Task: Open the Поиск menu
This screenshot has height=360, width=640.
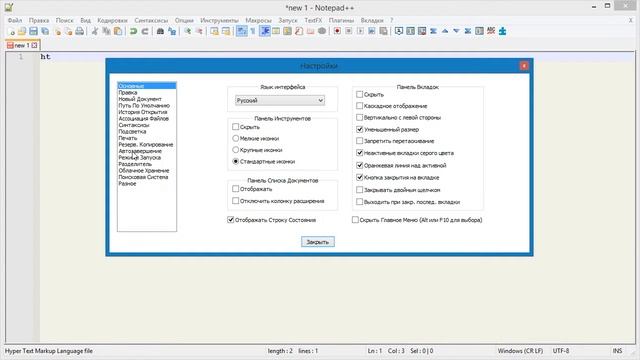Action: click(x=64, y=20)
